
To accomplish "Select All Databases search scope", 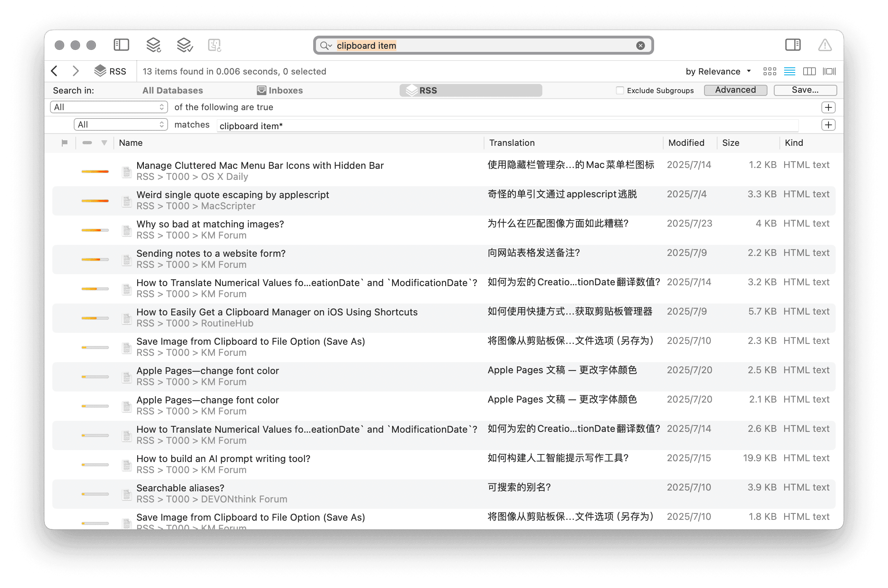I will [172, 90].
